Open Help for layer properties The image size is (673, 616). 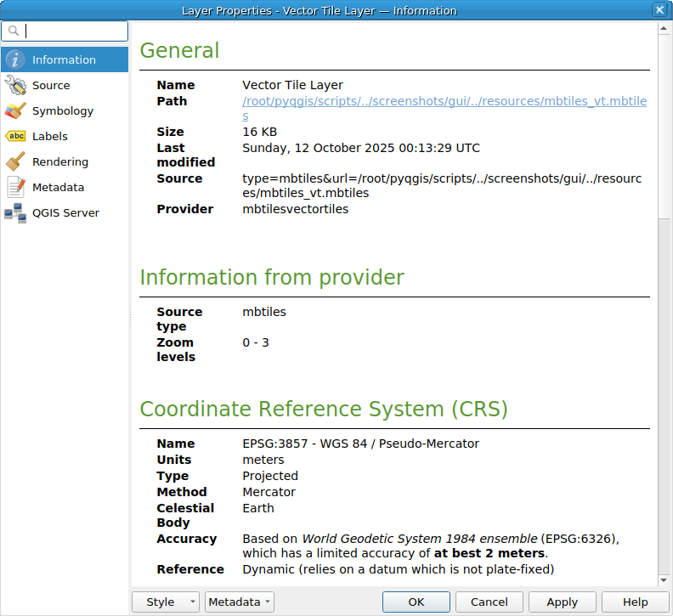click(x=635, y=602)
